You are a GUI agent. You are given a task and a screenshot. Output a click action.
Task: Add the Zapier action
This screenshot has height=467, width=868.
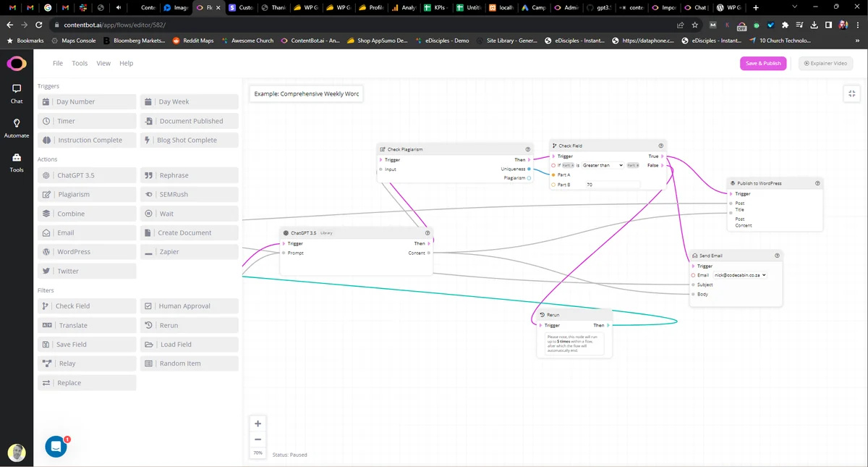point(189,252)
